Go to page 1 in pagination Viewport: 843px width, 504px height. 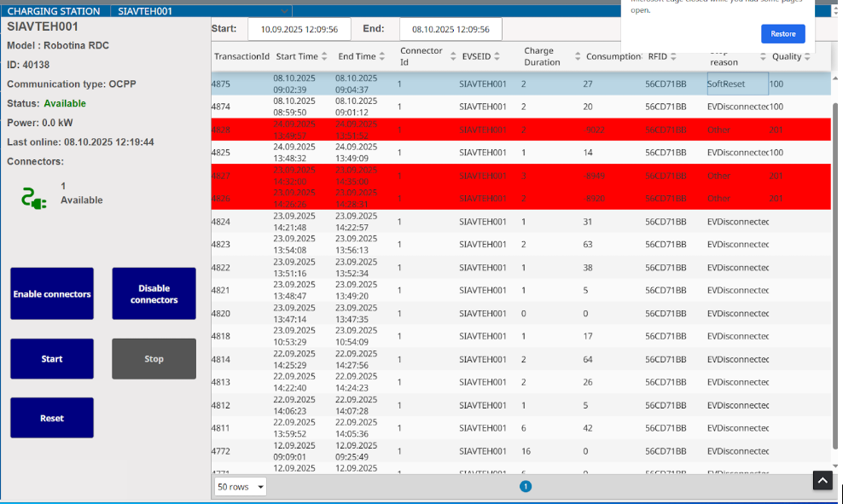(x=526, y=486)
